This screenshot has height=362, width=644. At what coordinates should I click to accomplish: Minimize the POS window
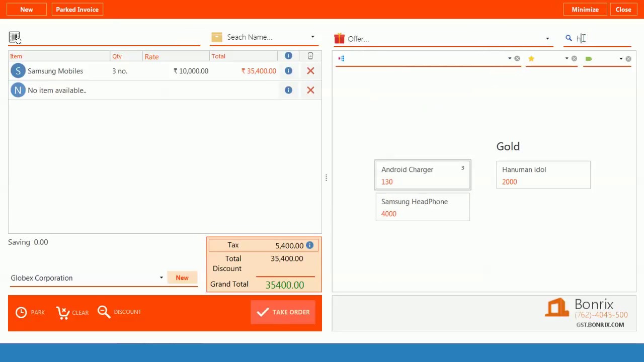tap(585, 10)
